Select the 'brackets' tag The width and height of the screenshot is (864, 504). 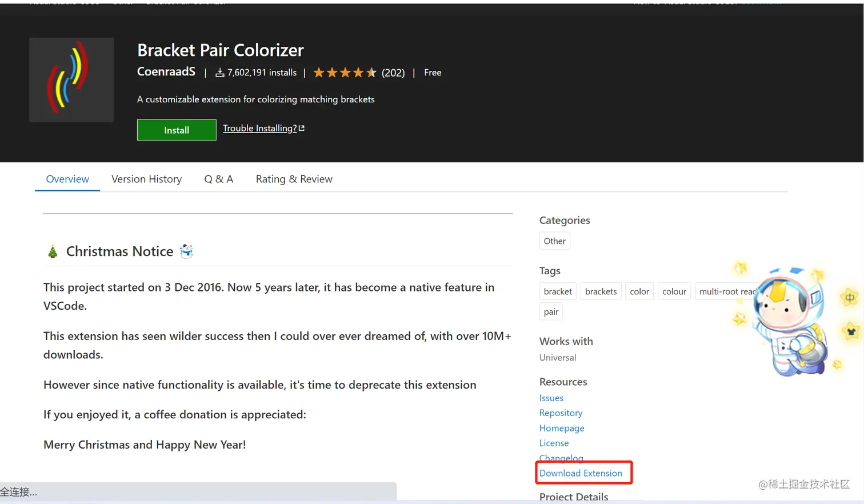click(x=601, y=291)
